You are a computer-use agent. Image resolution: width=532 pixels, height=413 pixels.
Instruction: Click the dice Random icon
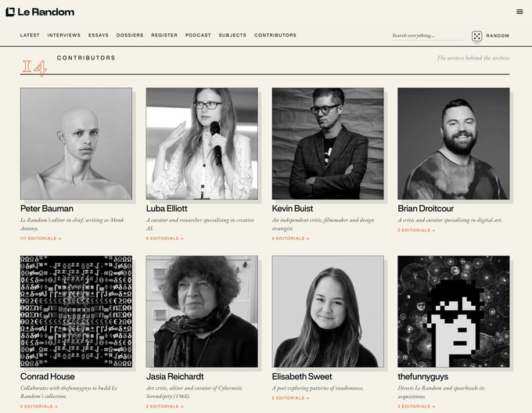(x=476, y=36)
